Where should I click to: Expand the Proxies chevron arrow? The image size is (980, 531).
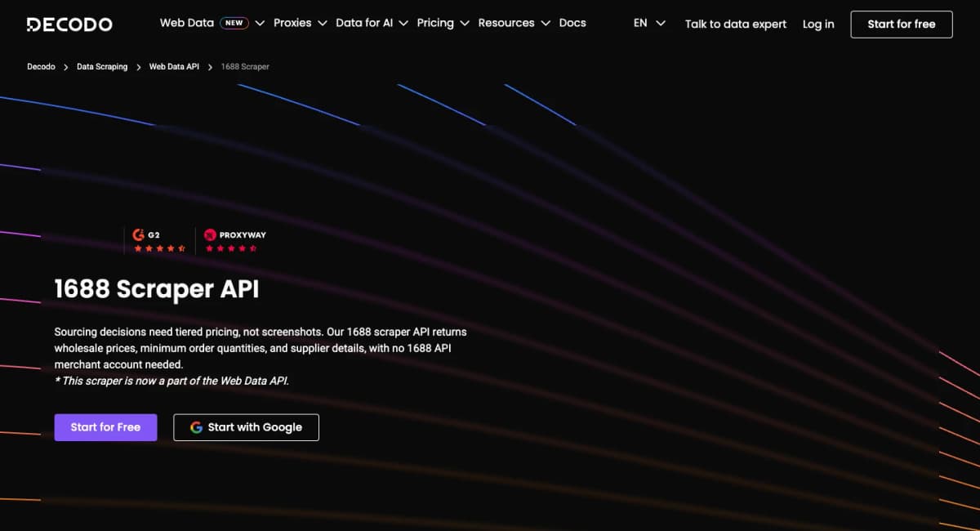(x=323, y=24)
